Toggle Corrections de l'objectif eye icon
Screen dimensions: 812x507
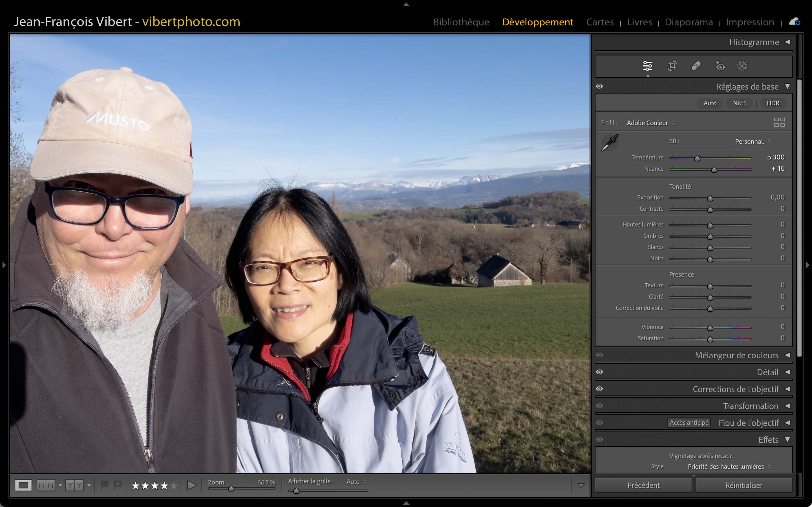pyautogui.click(x=600, y=389)
